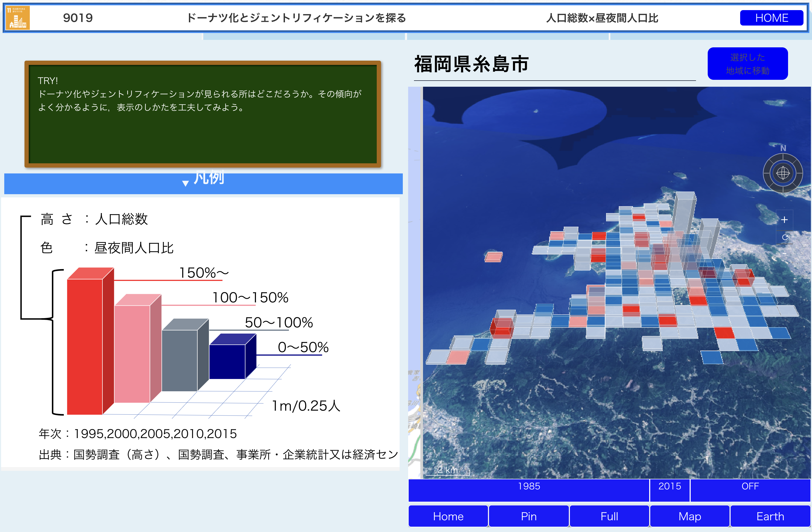This screenshot has width=812, height=532.
Task: Zoom in with the plus icon
Action: [x=784, y=220]
